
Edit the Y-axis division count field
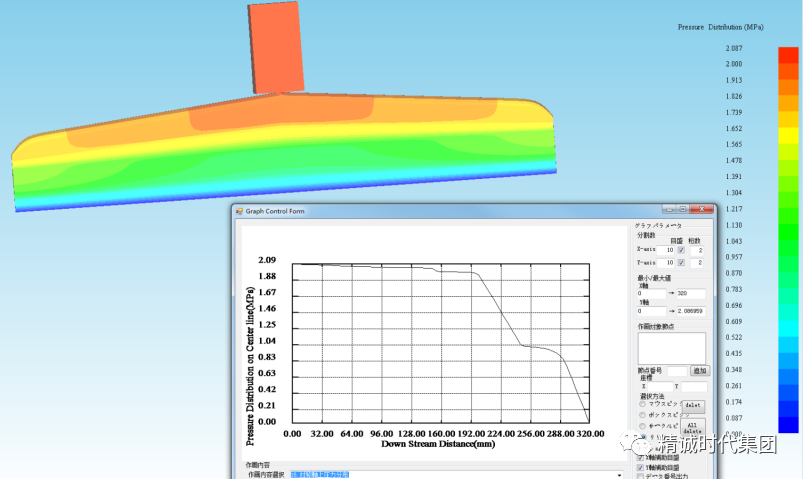pos(666,262)
